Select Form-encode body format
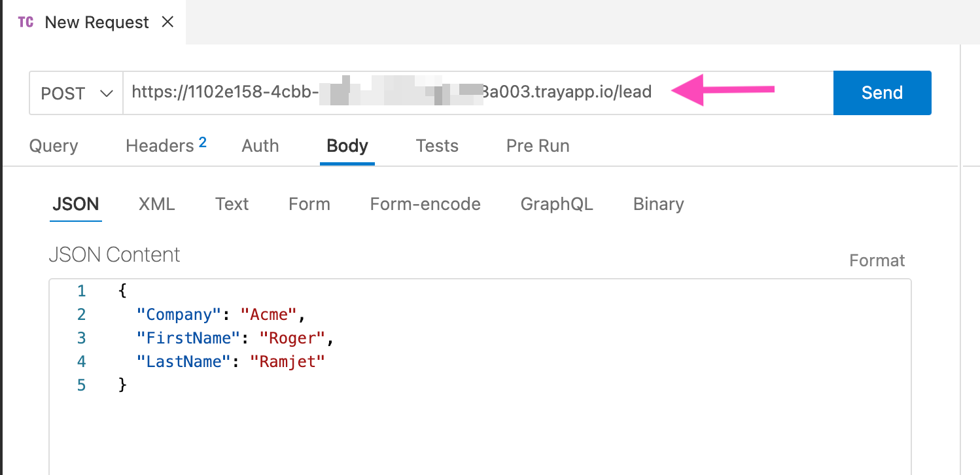Screen dimensions: 980x475 coord(425,204)
